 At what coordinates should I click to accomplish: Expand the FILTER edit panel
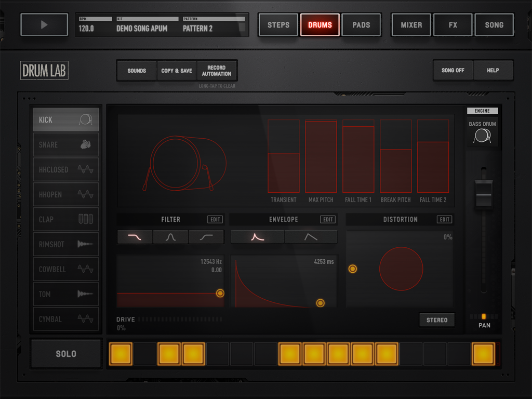215,219
